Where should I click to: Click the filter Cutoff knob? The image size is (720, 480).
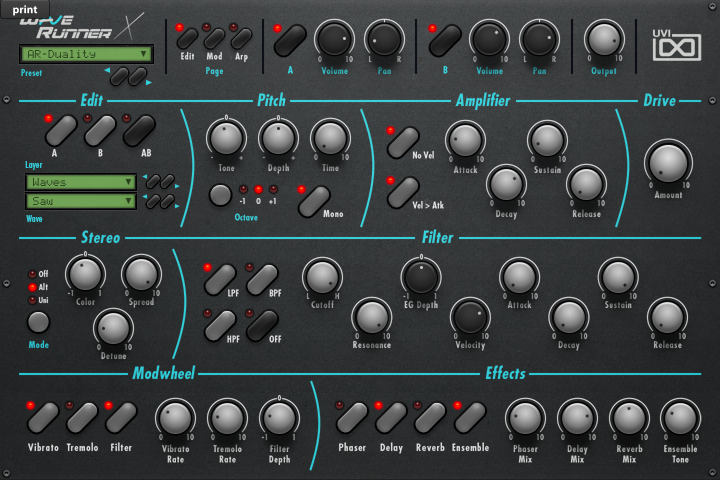tap(322, 277)
